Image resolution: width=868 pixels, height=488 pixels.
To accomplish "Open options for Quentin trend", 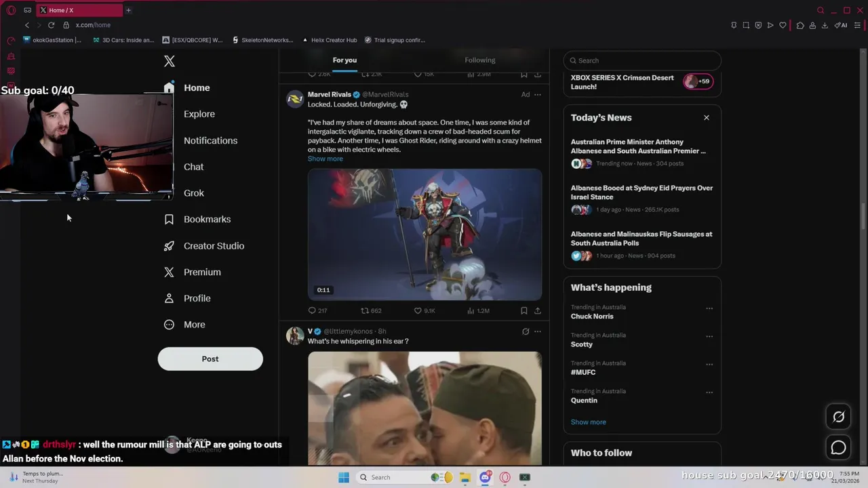I will tap(709, 392).
